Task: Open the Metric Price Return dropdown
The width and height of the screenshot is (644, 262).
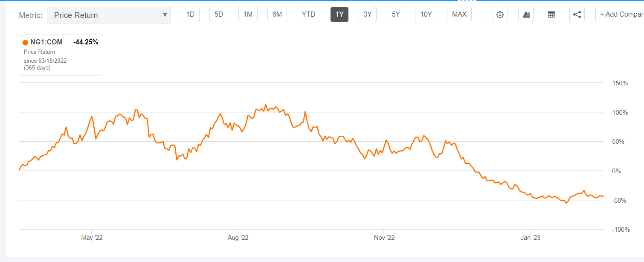Action: point(109,15)
